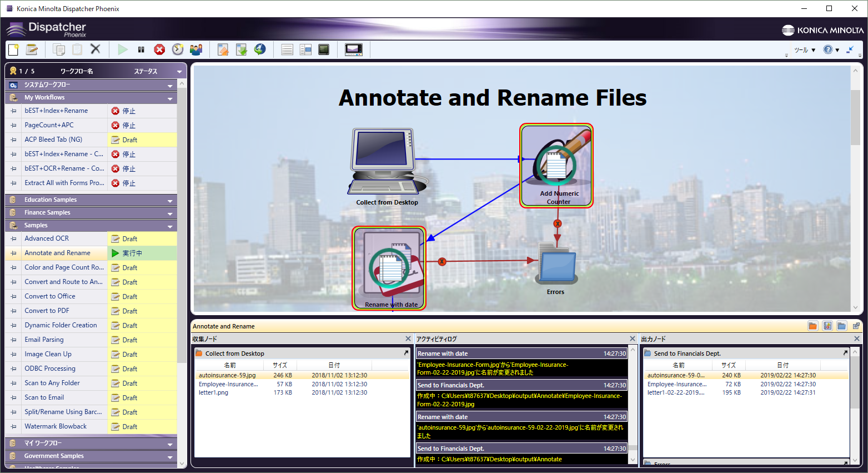Image resolution: width=868 pixels, height=473 pixels.
Task: Pause the running workflow
Action: [x=141, y=49]
